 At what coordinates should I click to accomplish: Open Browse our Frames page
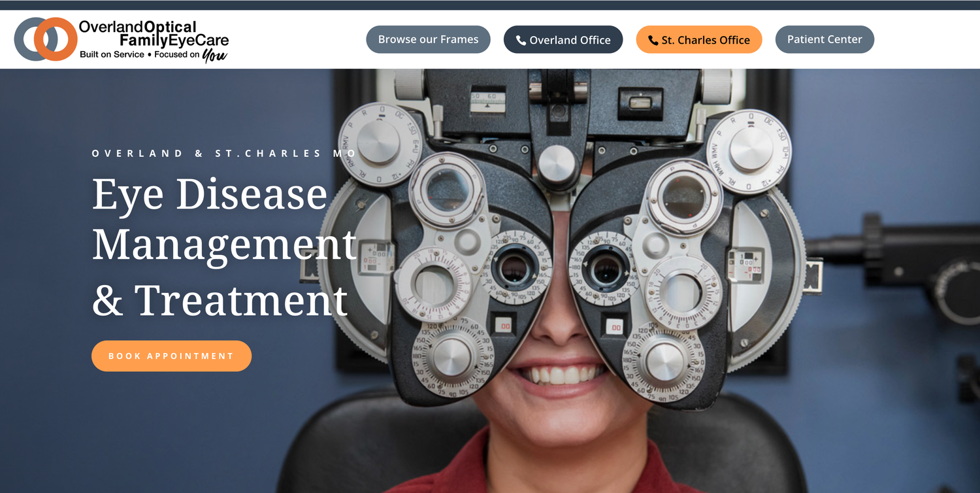tap(428, 39)
